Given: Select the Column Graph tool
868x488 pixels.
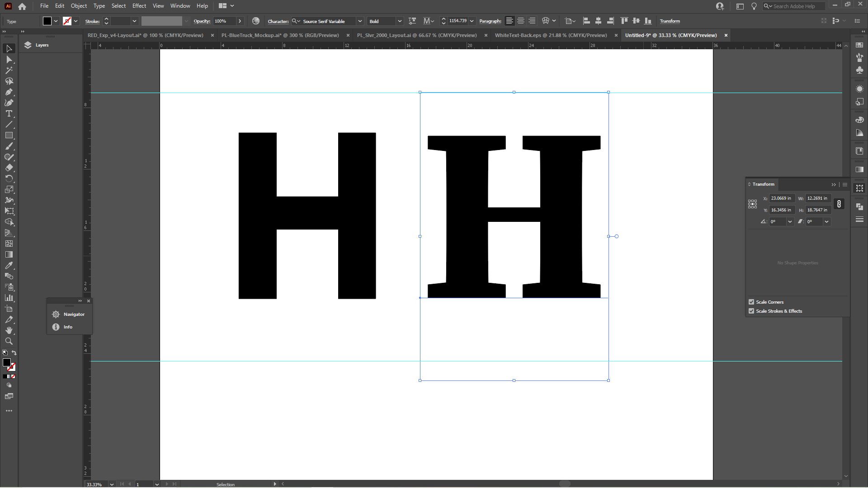Looking at the screenshot, I should tap(9, 298).
